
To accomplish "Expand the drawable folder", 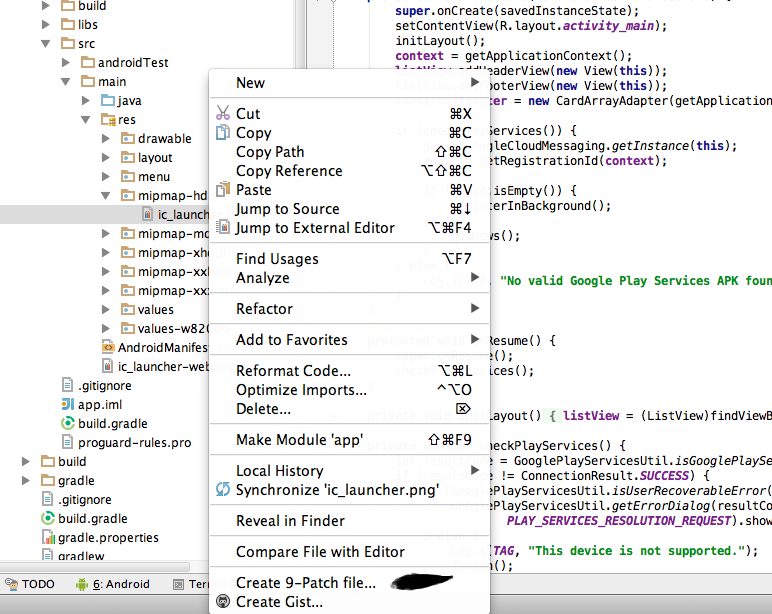I will tap(105, 138).
